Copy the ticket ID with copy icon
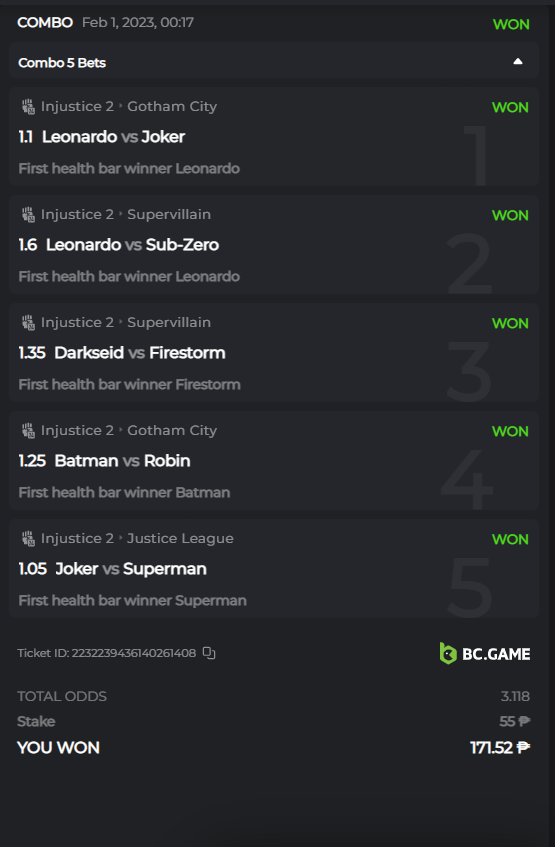Image resolution: width=555 pixels, height=847 pixels. [x=209, y=653]
